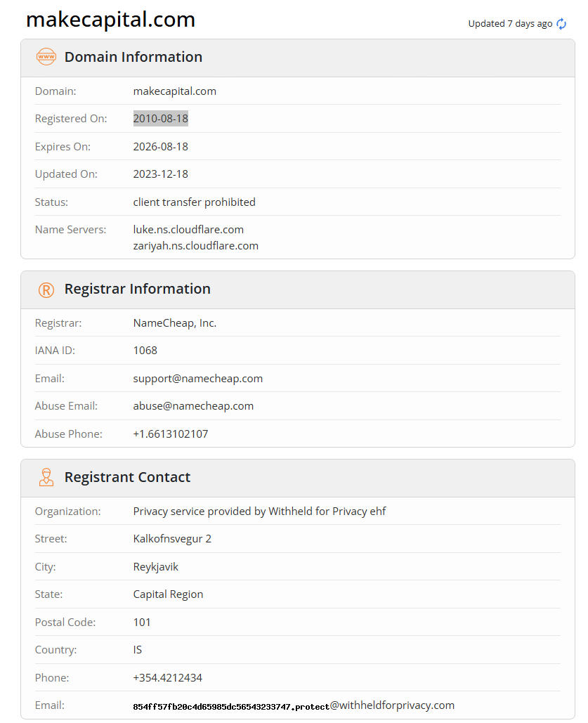This screenshot has height=723, width=588.
Task: Click the Updated On date 2023-12-18
Action: 161,174
